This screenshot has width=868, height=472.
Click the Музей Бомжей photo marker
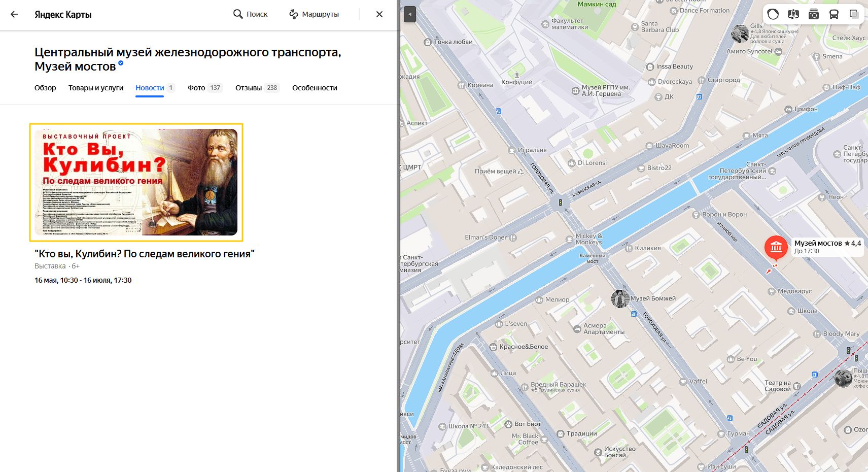click(x=620, y=299)
